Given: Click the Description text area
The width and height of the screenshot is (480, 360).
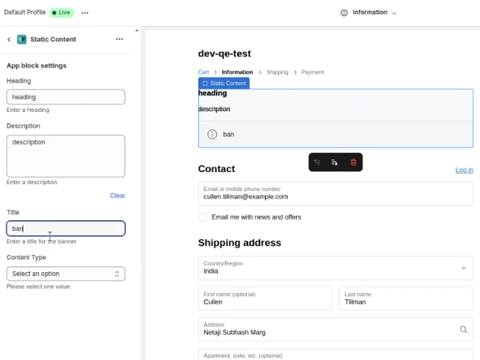Looking at the screenshot, I should [x=66, y=156].
